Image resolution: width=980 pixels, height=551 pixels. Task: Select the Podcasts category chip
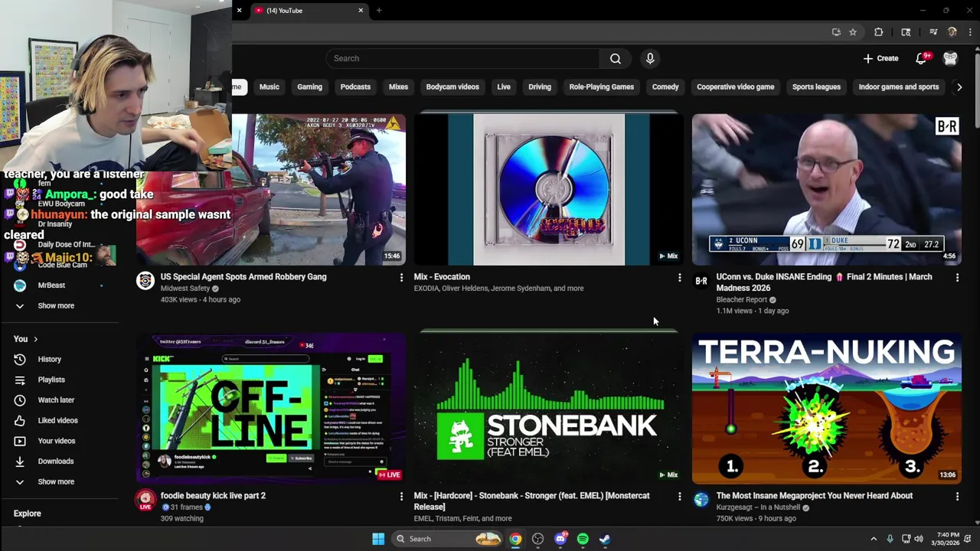[x=355, y=86]
